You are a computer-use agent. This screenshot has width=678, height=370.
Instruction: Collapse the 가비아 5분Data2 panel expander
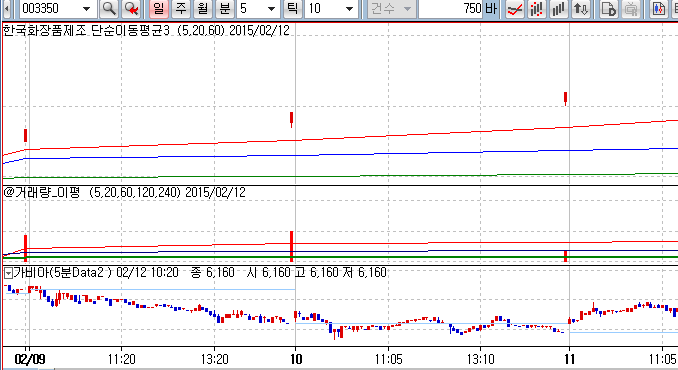[x=8, y=273]
